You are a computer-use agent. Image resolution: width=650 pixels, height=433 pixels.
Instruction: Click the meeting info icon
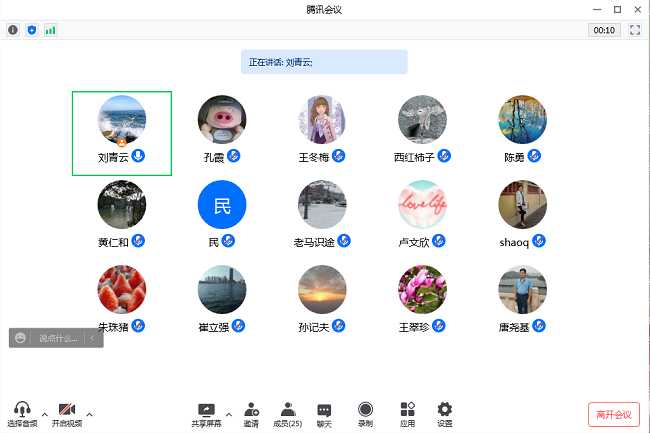point(13,30)
